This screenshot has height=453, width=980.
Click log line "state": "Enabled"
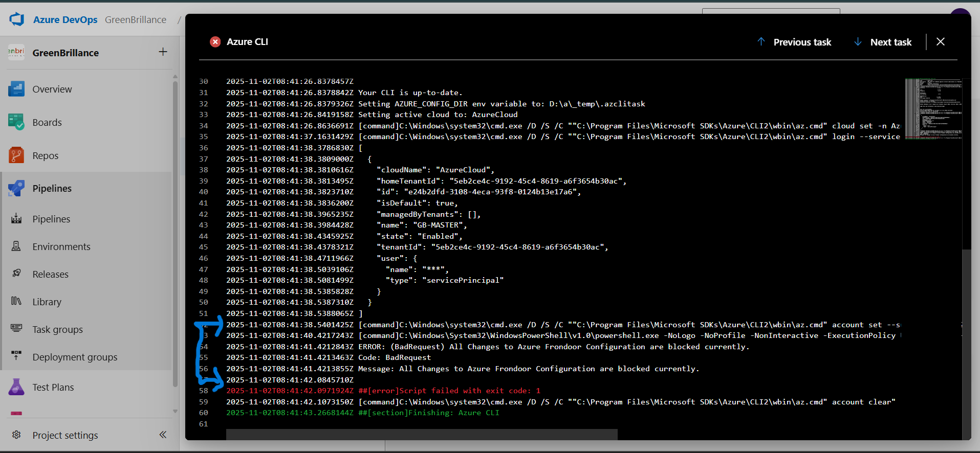420,236
